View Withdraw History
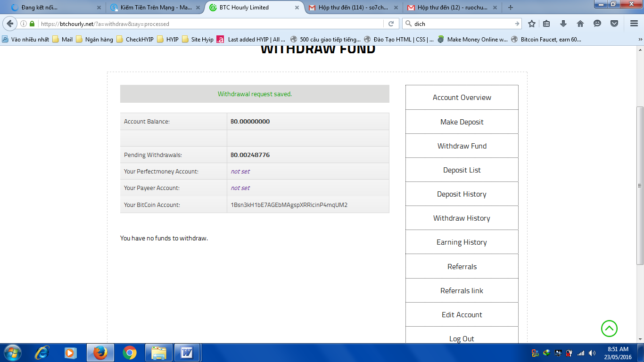This screenshot has height=362, width=644. click(462, 218)
